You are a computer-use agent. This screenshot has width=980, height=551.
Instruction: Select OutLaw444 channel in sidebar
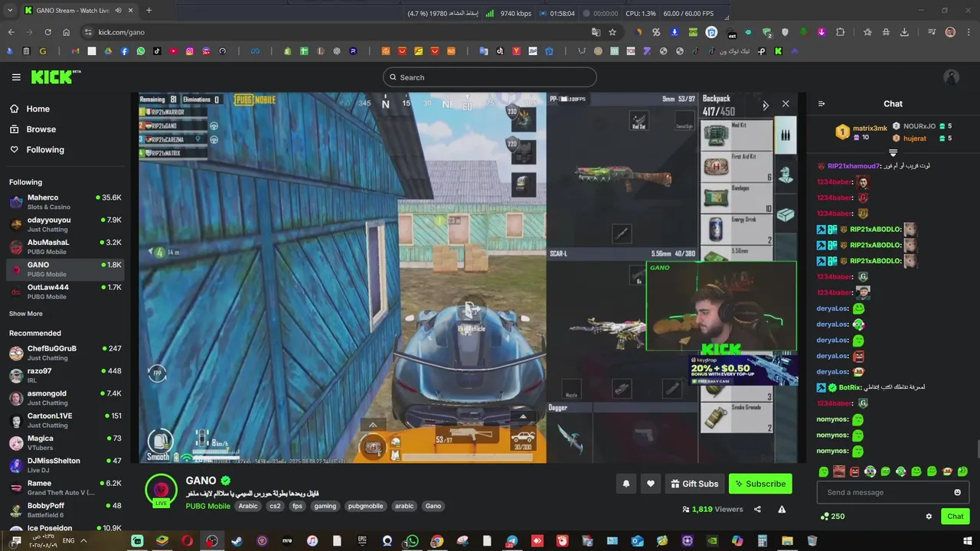pyautogui.click(x=65, y=292)
